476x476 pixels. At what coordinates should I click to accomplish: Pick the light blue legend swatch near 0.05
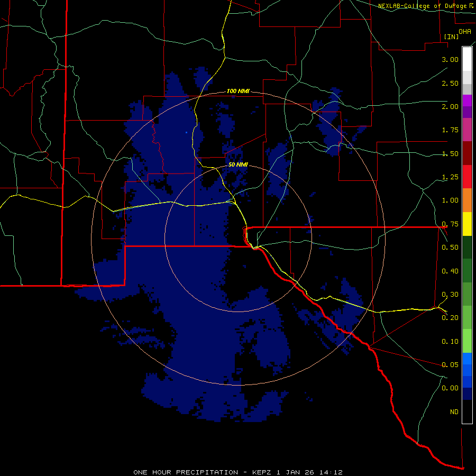point(467,359)
